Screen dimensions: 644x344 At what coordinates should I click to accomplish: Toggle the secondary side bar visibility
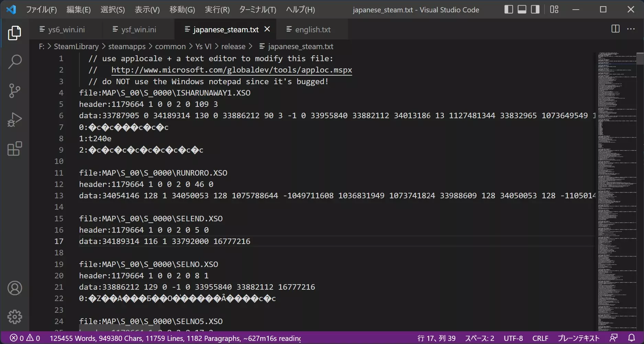click(x=535, y=9)
